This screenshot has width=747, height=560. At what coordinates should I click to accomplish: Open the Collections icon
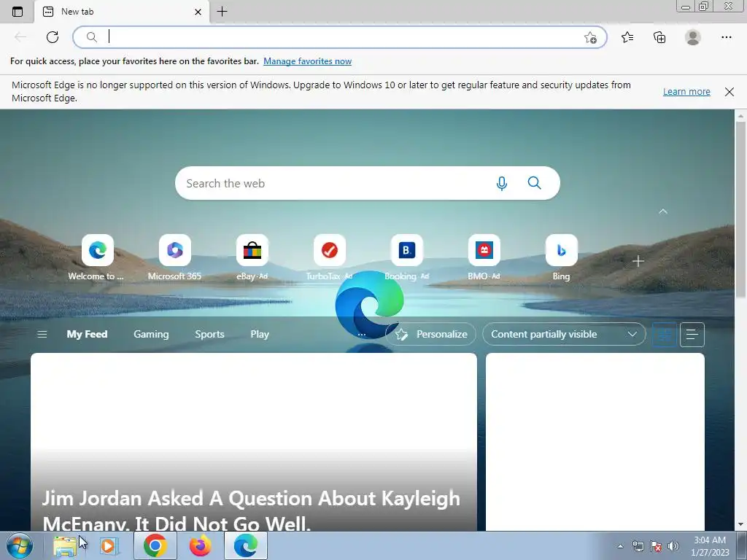(x=659, y=37)
